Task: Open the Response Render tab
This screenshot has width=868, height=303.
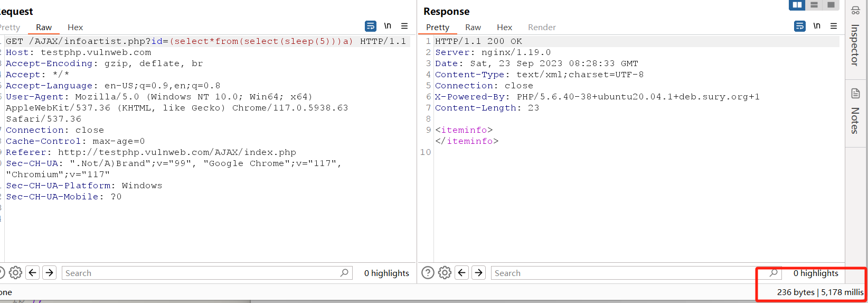Action: point(542,27)
